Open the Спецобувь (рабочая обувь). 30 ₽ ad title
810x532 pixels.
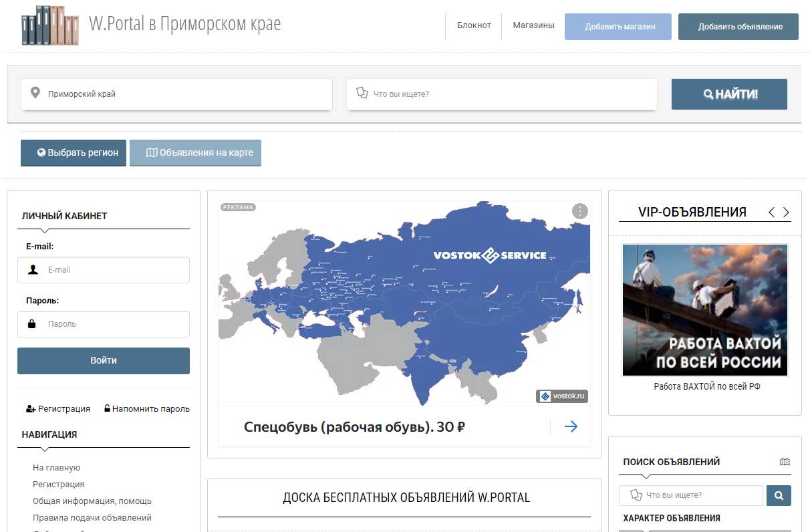click(354, 426)
